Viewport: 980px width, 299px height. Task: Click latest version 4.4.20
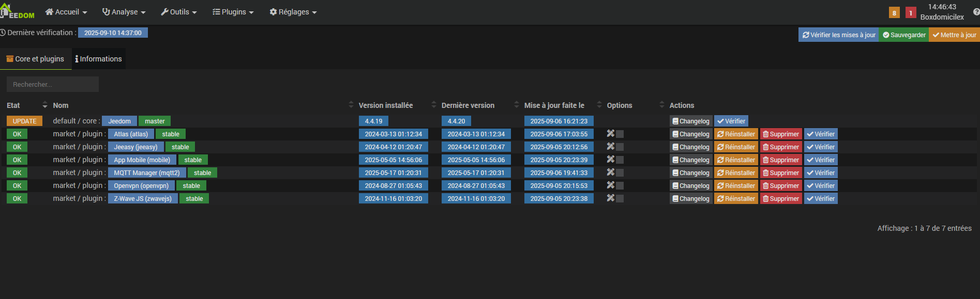pos(456,121)
